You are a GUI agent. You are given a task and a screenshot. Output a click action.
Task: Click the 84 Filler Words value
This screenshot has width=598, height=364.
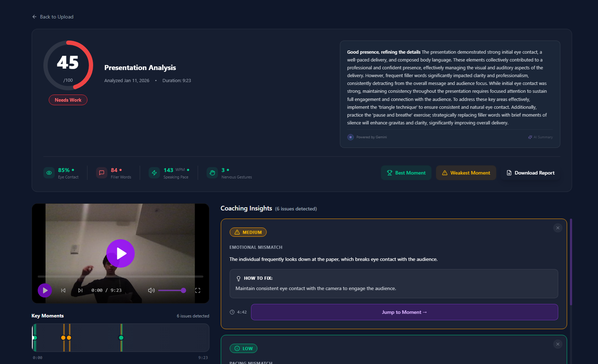pos(114,170)
